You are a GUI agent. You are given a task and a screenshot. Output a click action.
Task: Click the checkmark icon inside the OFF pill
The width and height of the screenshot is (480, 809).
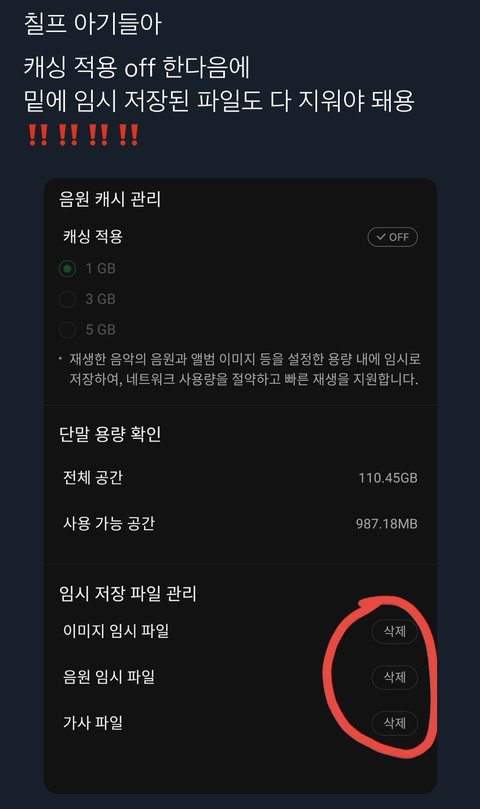[381, 237]
